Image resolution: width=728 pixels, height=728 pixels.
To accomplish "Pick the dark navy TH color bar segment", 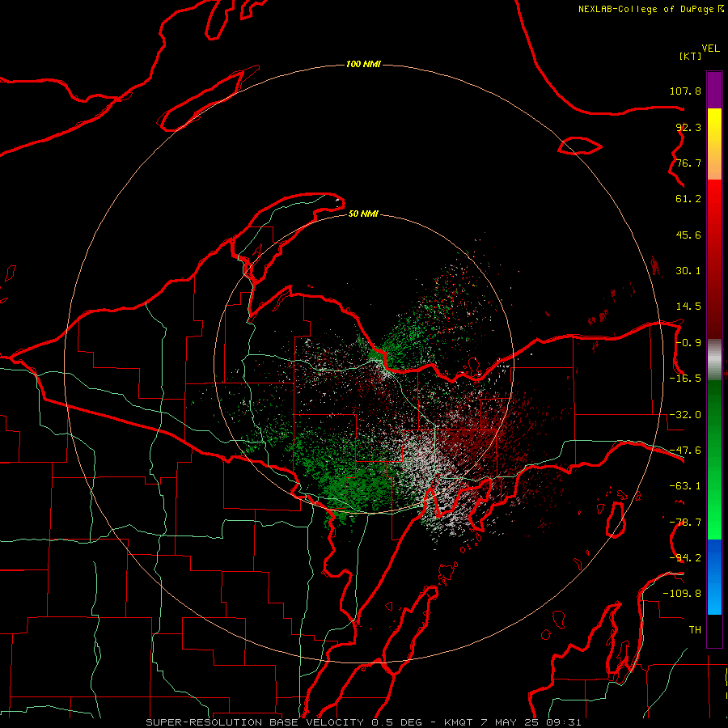I will [714, 631].
